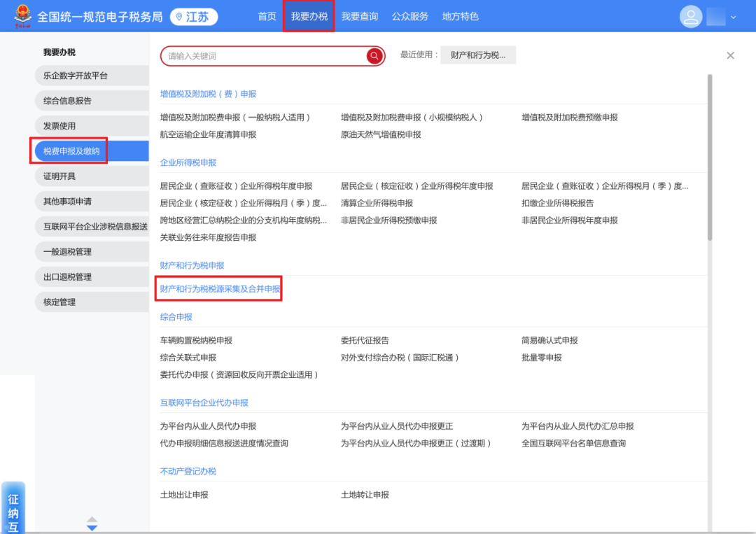
Task: Click section heading 不动产登记办税
Action: [188, 471]
